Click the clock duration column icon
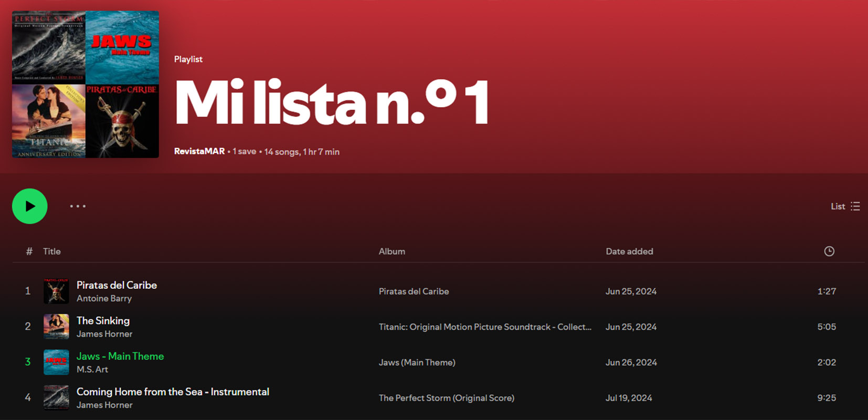 [829, 251]
